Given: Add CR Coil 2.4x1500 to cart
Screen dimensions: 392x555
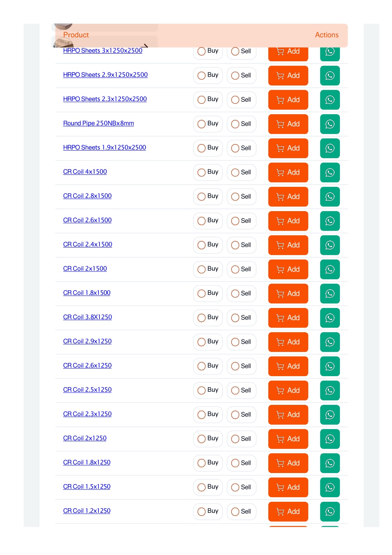Looking at the screenshot, I should pyautogui.click(x=288, y=245).
